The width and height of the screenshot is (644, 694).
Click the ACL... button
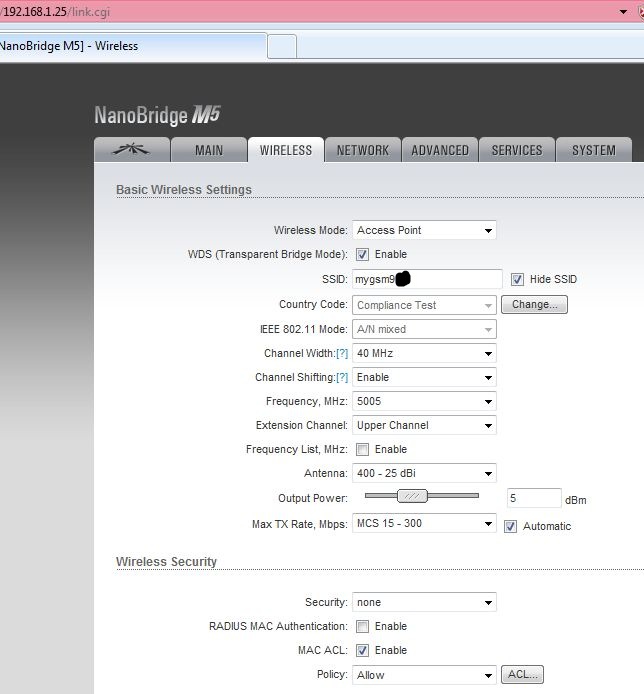coord(522,675)
